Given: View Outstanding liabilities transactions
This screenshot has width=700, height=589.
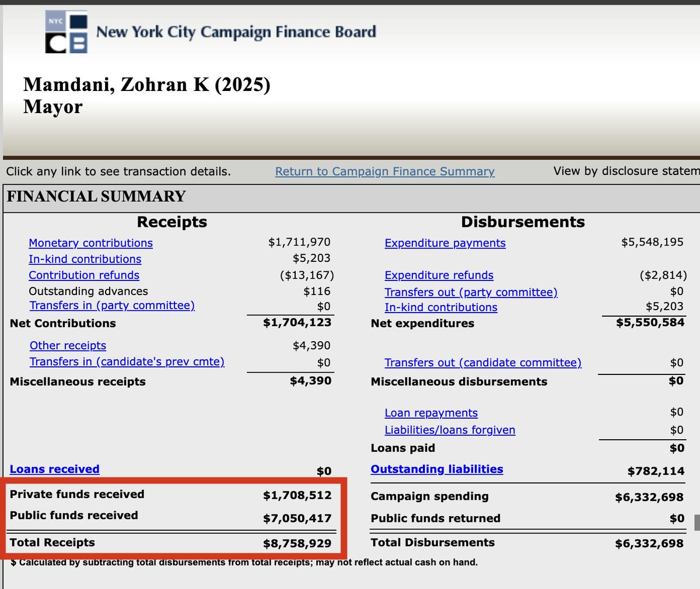Looking at the screenshot, I should (x=436, y=469).
